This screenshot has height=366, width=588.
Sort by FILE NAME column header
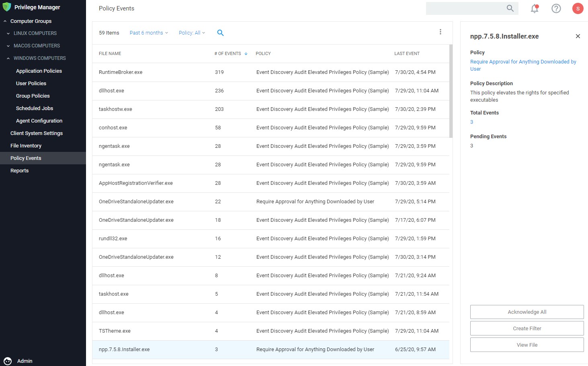pos(110,53)
